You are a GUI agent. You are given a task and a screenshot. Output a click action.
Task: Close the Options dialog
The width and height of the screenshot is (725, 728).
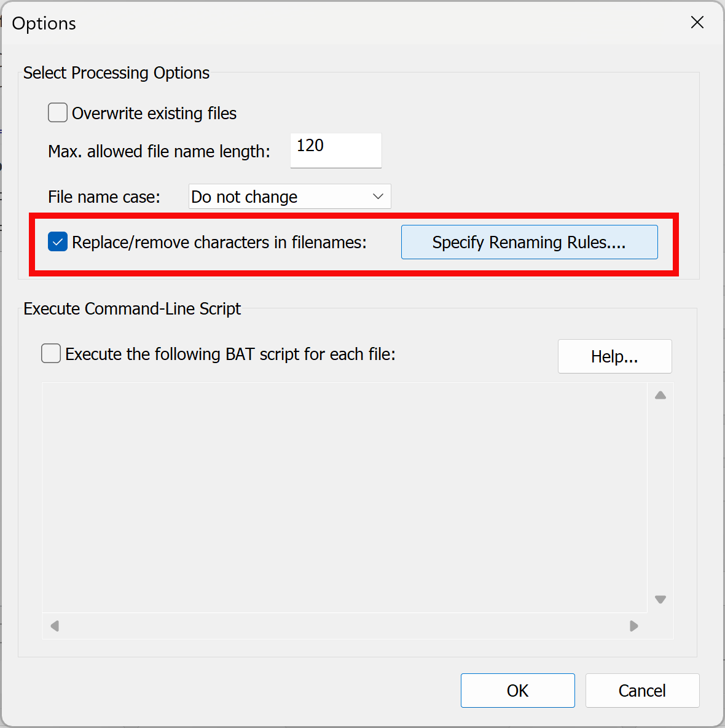point(697,22)
